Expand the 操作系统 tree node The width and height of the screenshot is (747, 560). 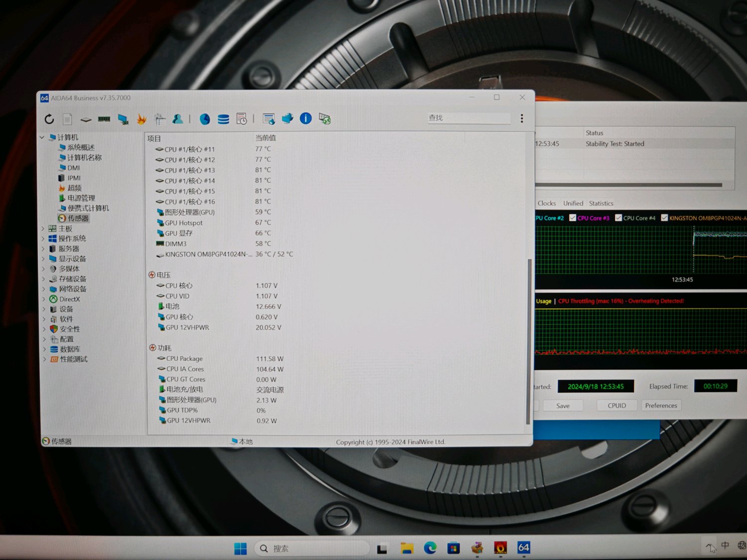click(x=43, y=238)
